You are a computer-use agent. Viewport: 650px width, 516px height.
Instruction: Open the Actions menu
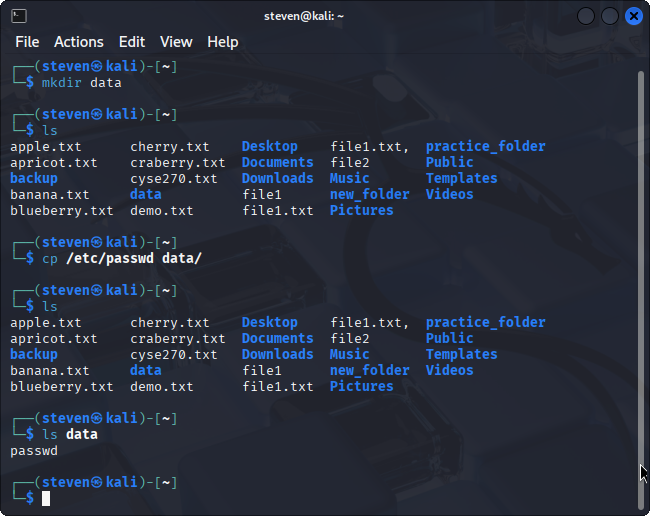(78, 42)
